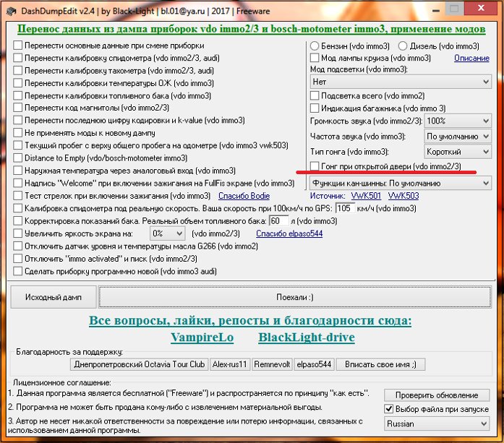This screenshot has width=504, height=443.
Task: Enable 'Тест стрелок при включении зажигания'
Action: click(x=17, y=196)
